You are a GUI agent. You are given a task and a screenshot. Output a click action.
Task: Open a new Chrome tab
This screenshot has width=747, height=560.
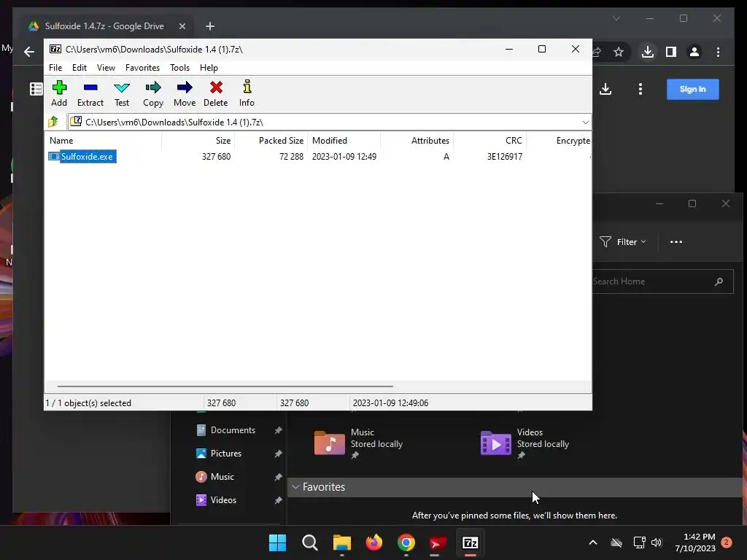[x=209, y=26]
